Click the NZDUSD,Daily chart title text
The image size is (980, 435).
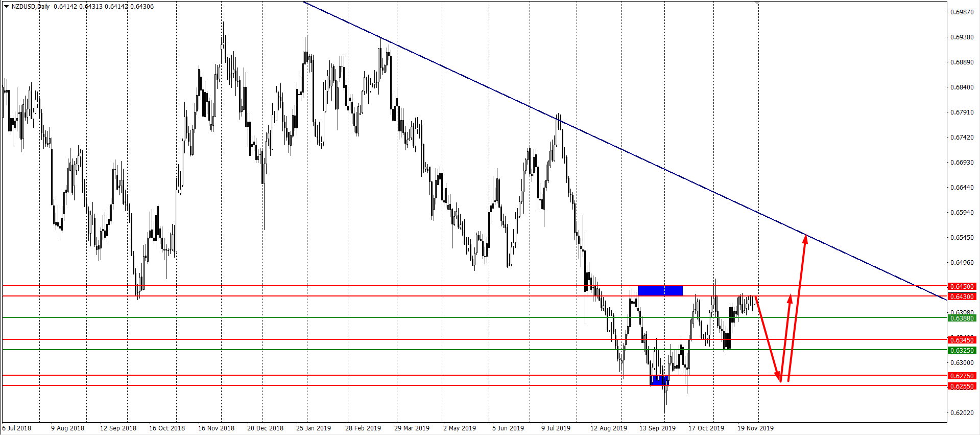coord(31,7)
